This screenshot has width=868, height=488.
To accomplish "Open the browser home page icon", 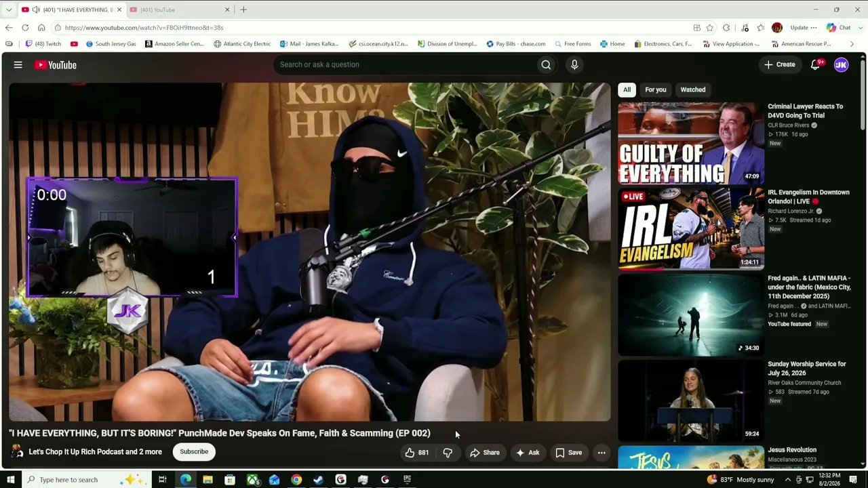I will pos(41,28).
